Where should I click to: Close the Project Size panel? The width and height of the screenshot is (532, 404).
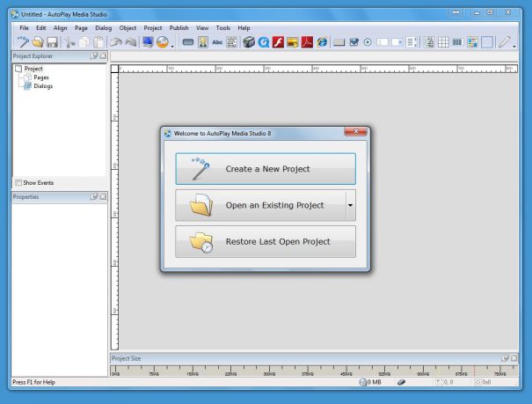tap(514, 358)
